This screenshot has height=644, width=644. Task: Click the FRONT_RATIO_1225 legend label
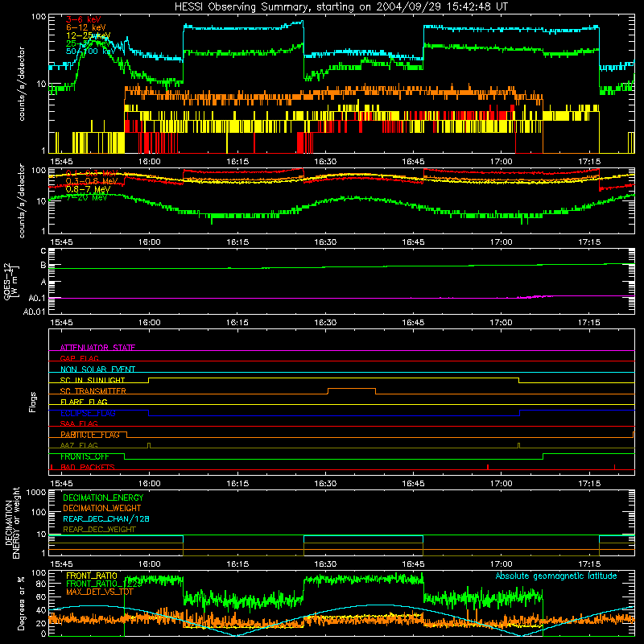[104, 584]
